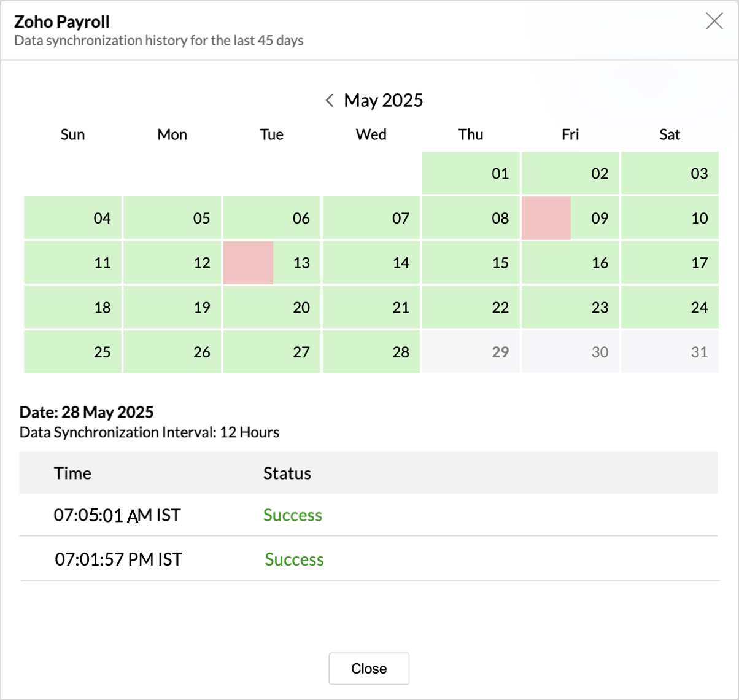Click the 07:01:57 PM IST sync entry

click(x=118, y=559)
